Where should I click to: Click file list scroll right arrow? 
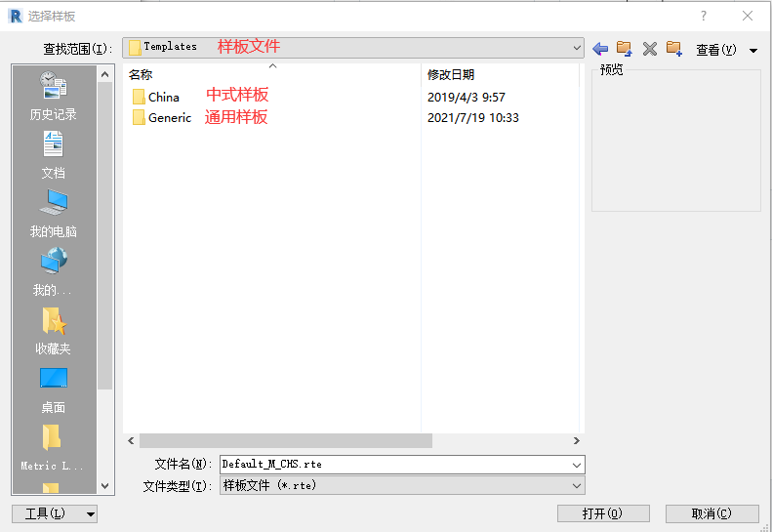pyautogui.click(x=577, y=441)
